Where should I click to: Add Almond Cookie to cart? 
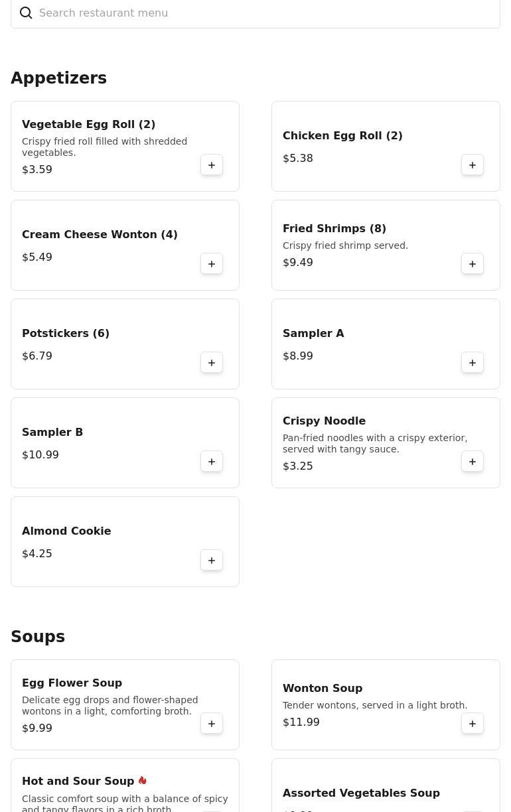pyautogui.click(x=212, y=561)
